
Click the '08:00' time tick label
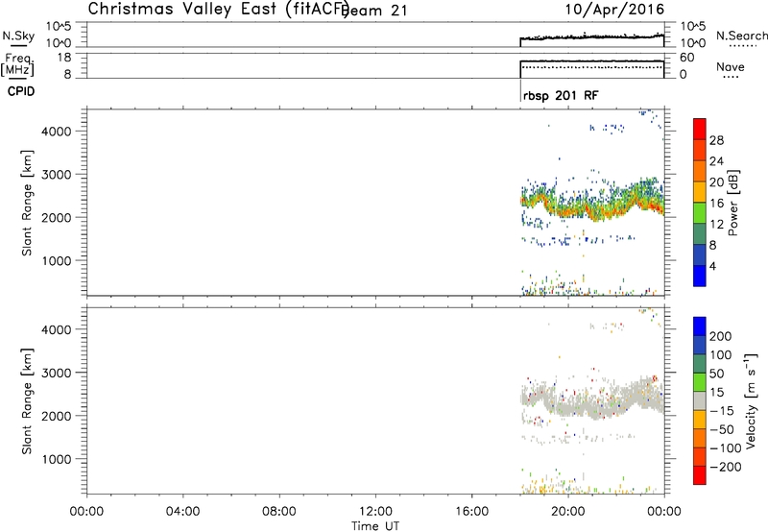[279, 512]
